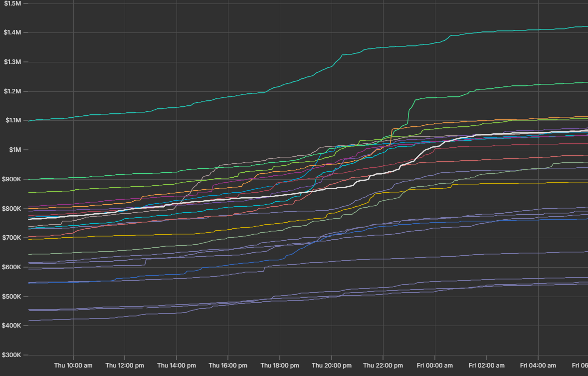Click the Fri 02:00 am time label
Viewport: 588px width, 376px height.
486,366
